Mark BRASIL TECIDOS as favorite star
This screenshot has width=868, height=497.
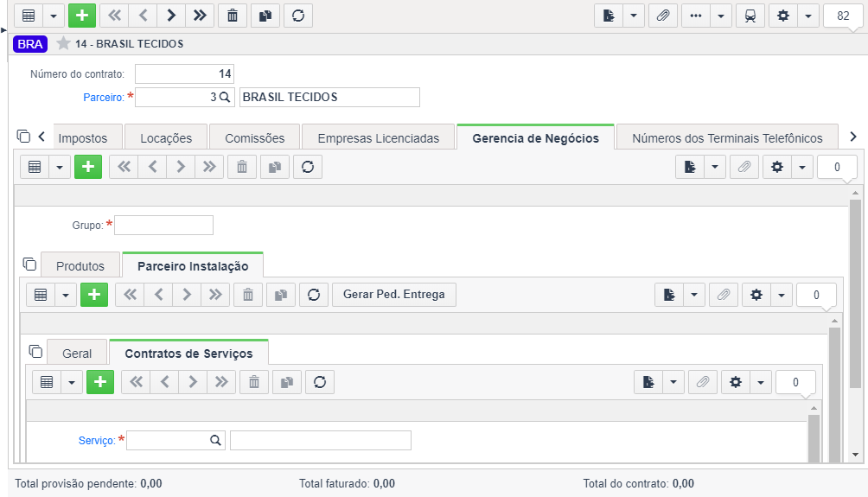[63, 44]
